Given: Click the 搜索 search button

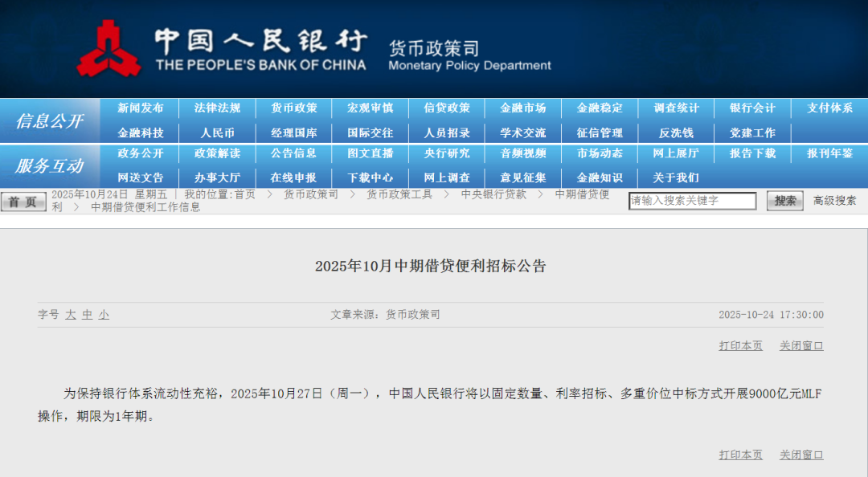Looking at the screenshot, I should (784, 201).
